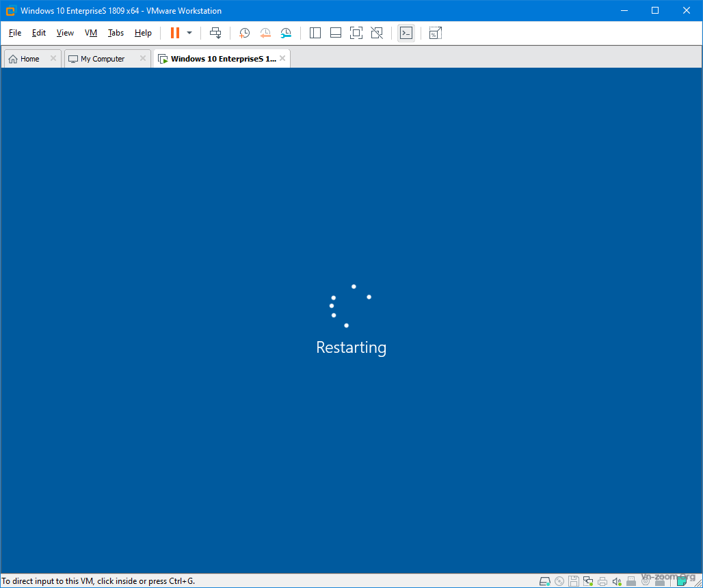Open the power options dropdown arrow
Image resolution: width=703 pixels, height=588 pixels.
pyautogui.click(x=189, y=33)
